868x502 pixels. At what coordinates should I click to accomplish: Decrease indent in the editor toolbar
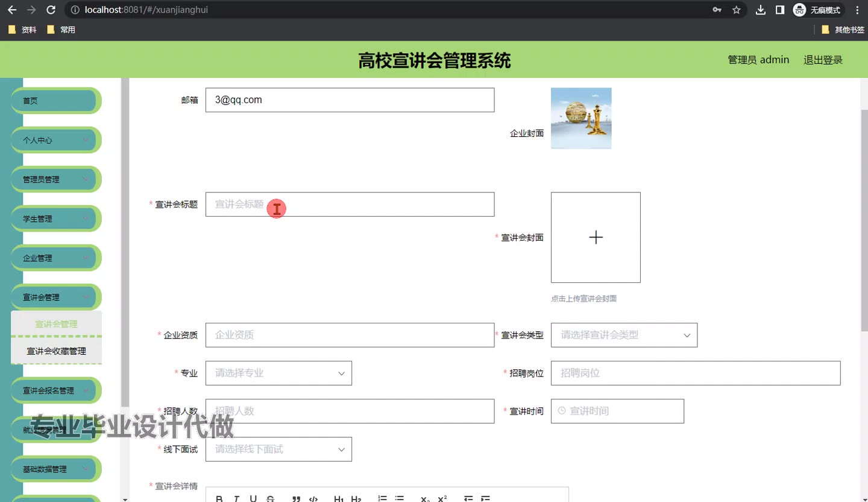[468, 499]
